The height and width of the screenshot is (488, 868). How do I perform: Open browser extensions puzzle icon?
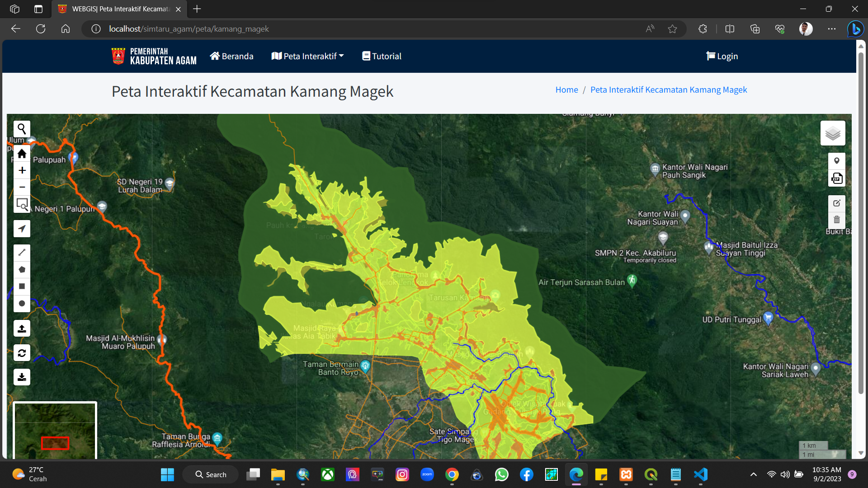703,29
